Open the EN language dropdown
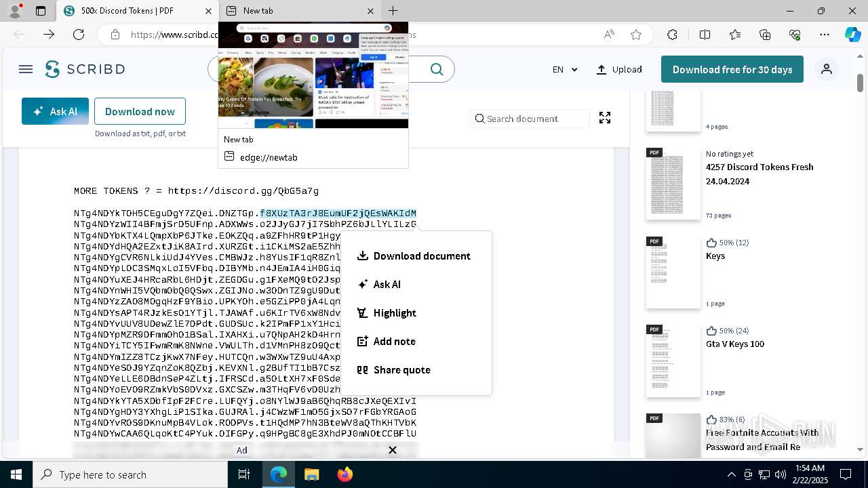Image resolution: width=868 pixels, height=488 pixels. 565,69
